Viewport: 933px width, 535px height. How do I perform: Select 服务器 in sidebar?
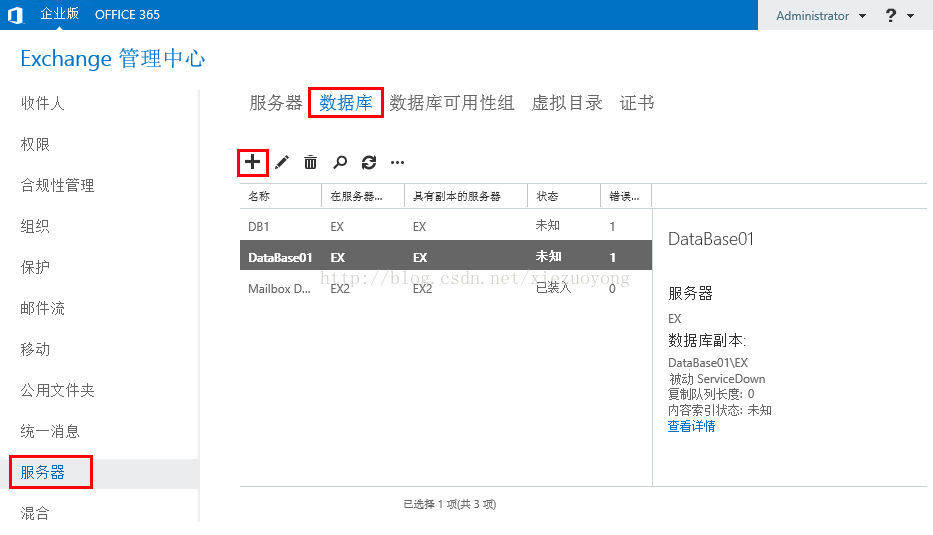tap(42, 473)
